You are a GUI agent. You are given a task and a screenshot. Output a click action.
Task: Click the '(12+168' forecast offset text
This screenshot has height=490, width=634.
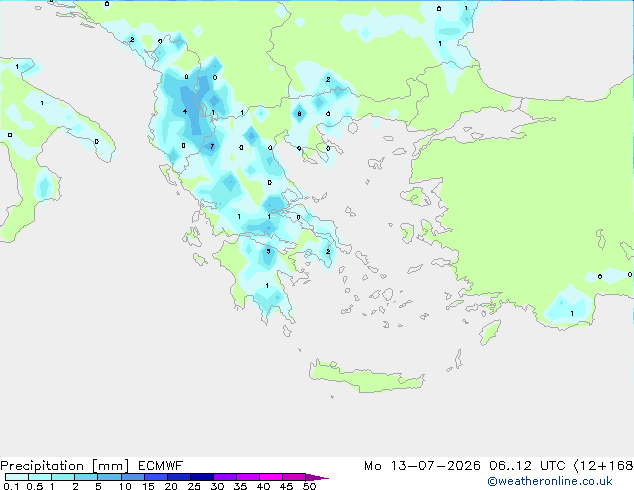603,466
